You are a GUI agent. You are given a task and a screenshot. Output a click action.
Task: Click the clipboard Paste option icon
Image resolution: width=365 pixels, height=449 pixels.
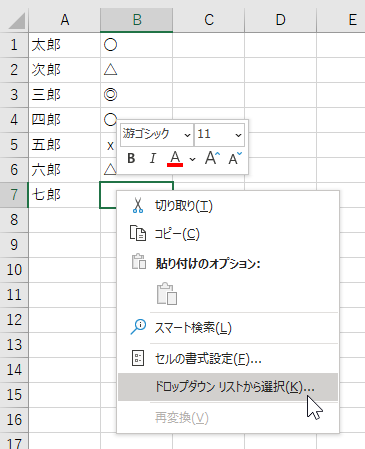[x=167, y=294]
